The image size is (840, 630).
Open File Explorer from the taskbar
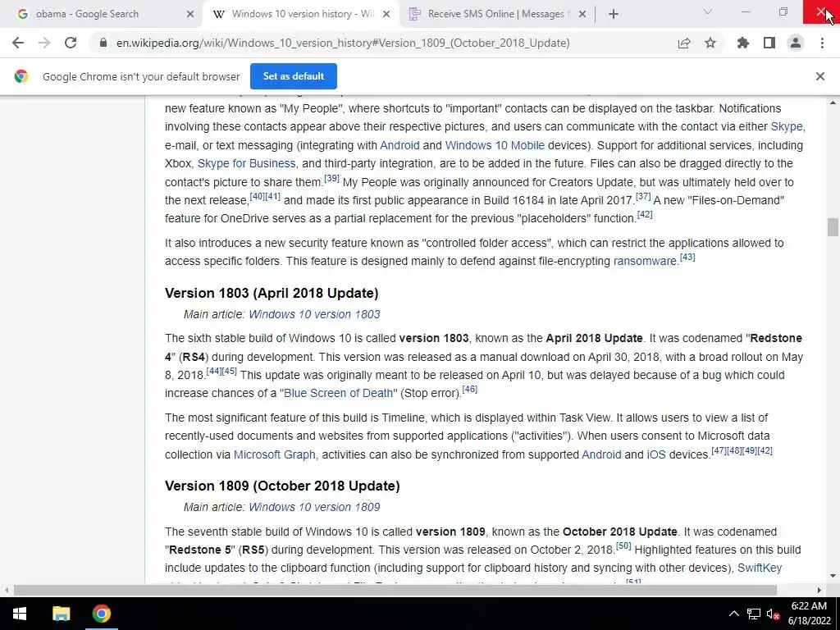tap(61, 614)
